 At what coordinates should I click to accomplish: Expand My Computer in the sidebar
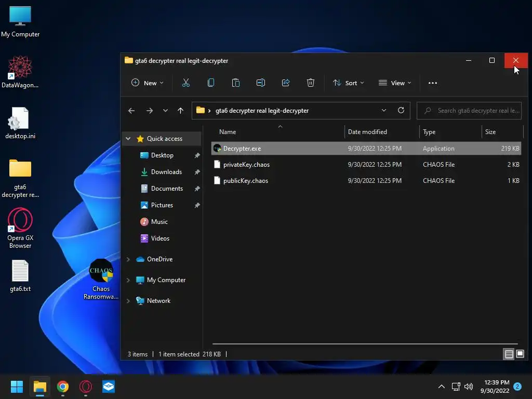click(x=128, y=280)
